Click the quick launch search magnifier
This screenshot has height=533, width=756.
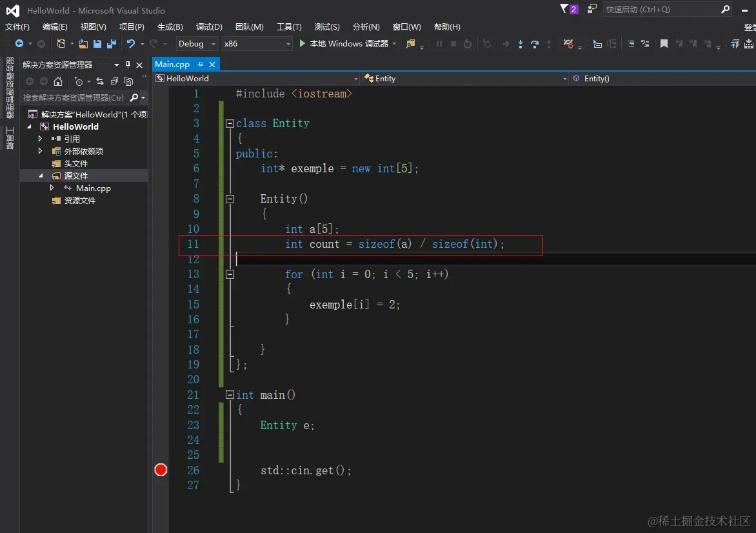(725, 9)
